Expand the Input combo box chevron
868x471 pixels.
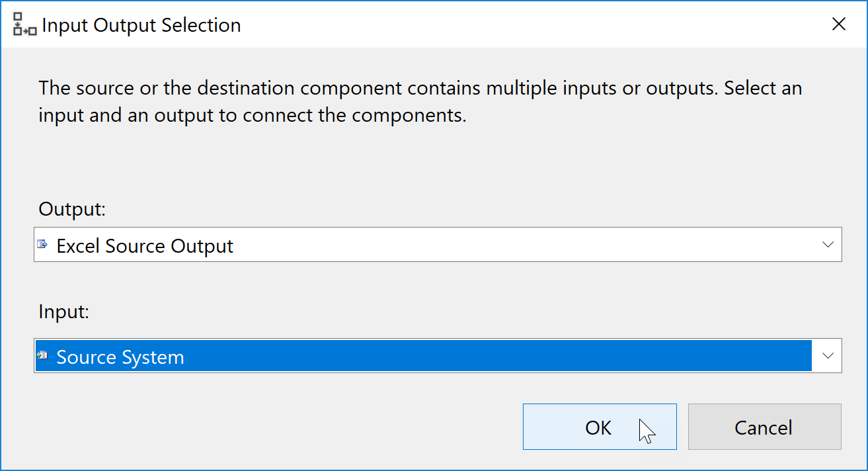click(827, 355)
